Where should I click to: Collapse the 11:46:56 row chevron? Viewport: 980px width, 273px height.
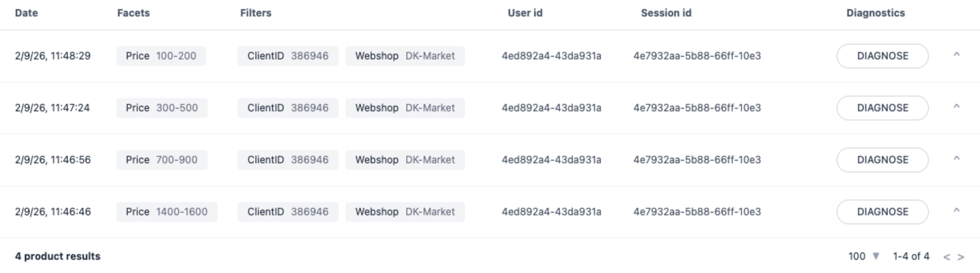point(957,159)
